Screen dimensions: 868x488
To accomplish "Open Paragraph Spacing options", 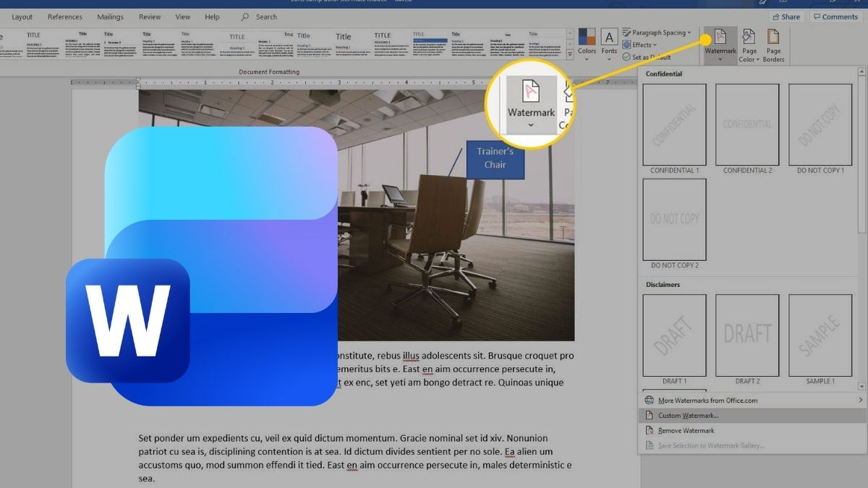I will pyautogui.click(x=657, y=32).
